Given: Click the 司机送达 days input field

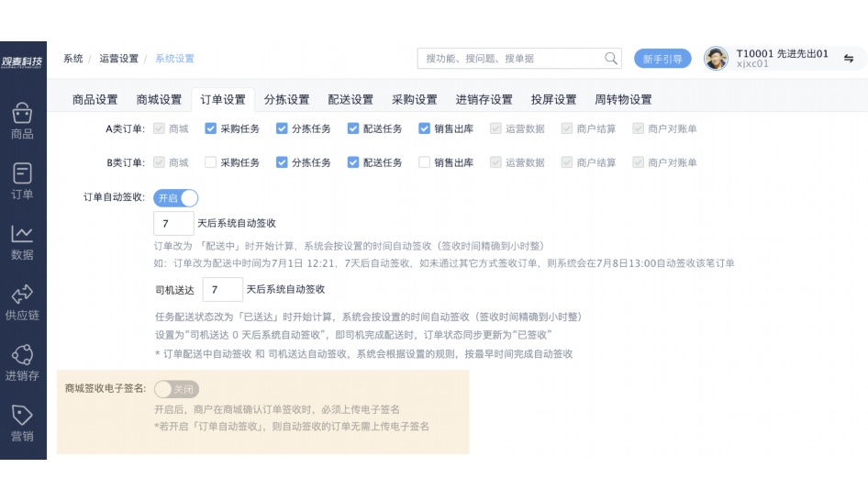Looking at the screenshot, I should click(x=222, y=290).
